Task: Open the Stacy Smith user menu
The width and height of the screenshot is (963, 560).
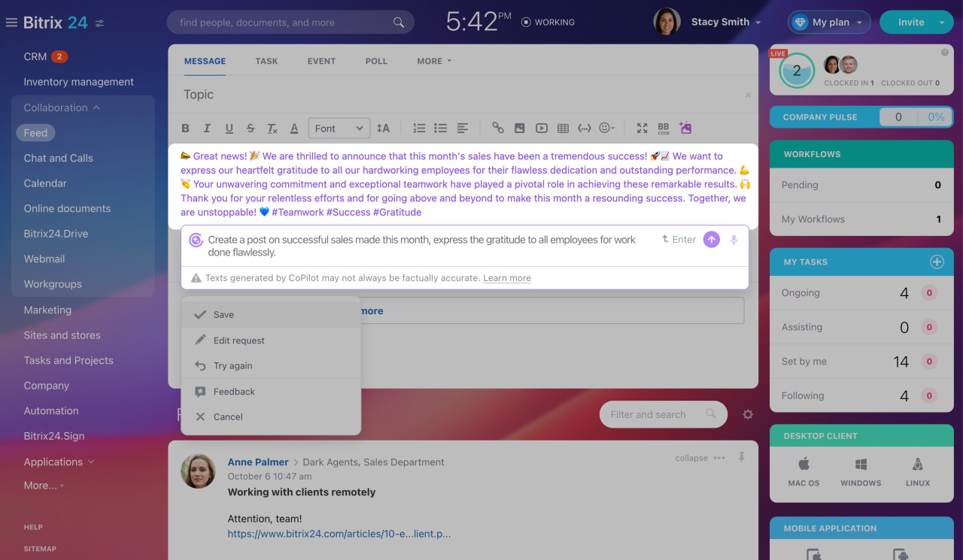Action: [726, 22]
